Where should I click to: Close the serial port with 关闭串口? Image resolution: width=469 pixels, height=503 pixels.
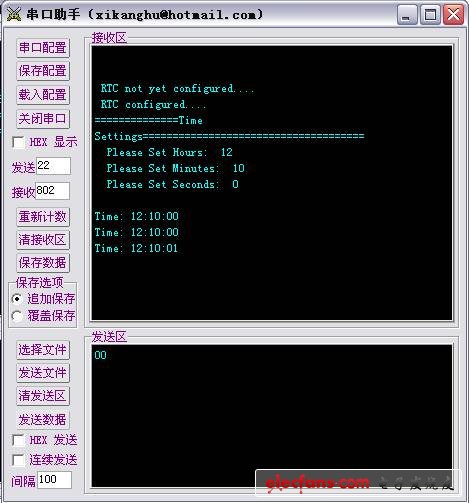coord(43,119)
